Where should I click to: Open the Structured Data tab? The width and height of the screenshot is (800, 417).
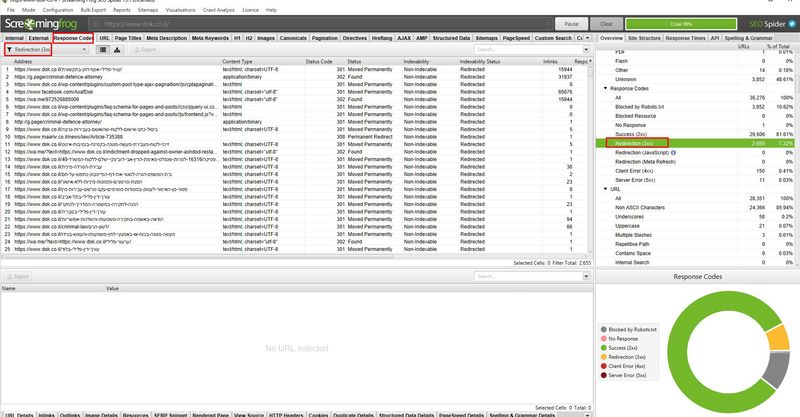(451, 38)
